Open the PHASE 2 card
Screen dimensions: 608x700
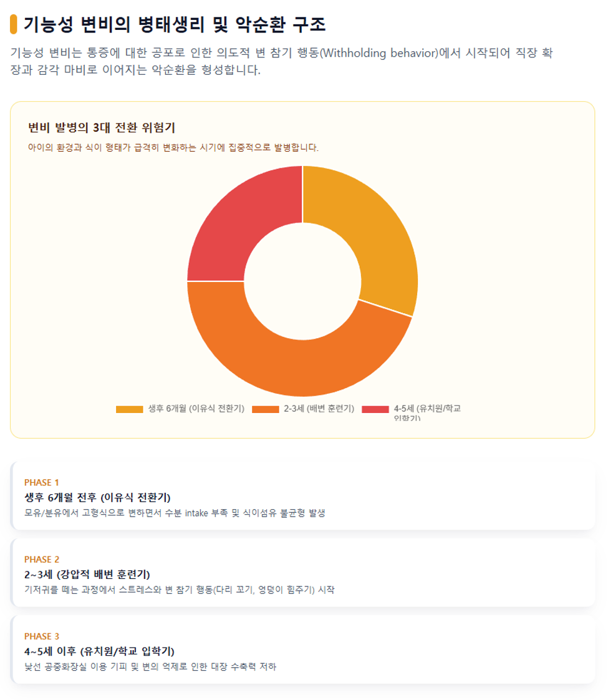point(303,573)
